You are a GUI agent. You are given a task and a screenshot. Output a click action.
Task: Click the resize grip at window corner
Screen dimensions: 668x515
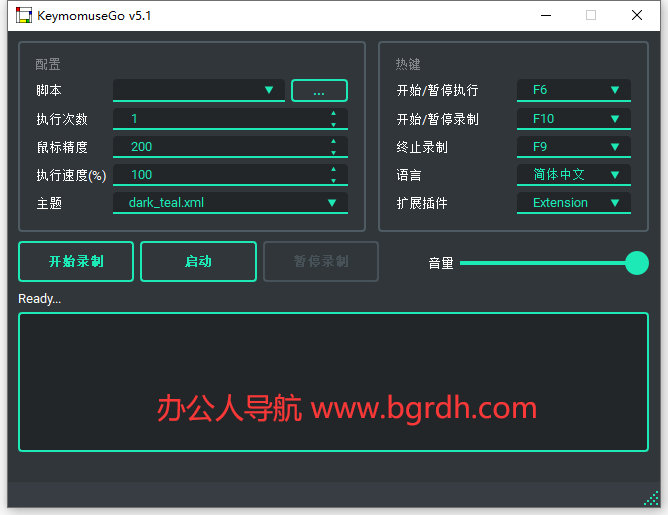(x=651, y=498)
